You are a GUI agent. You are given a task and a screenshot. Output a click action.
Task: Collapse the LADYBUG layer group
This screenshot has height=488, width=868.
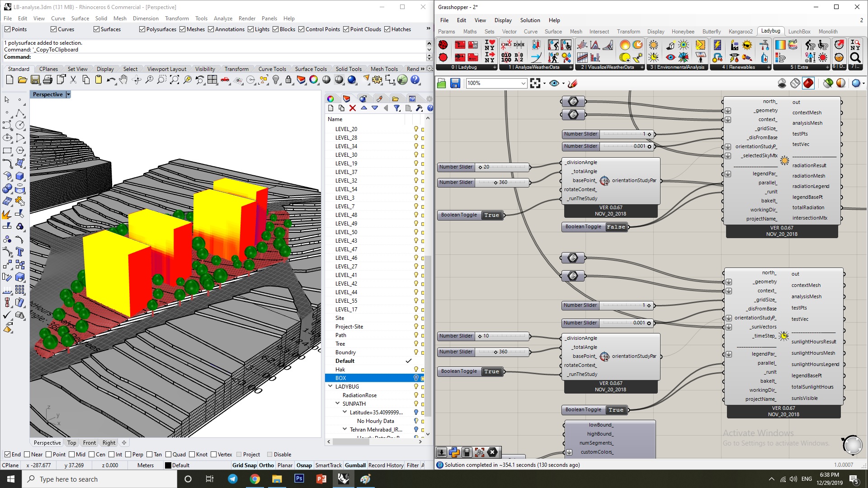pyautogui.click(x=330, y=387)
